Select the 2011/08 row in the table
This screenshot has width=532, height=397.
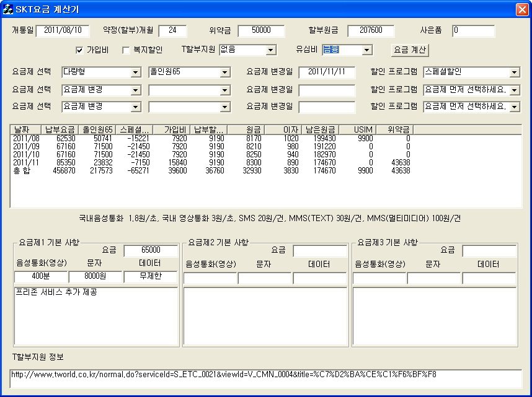[211, 138]
